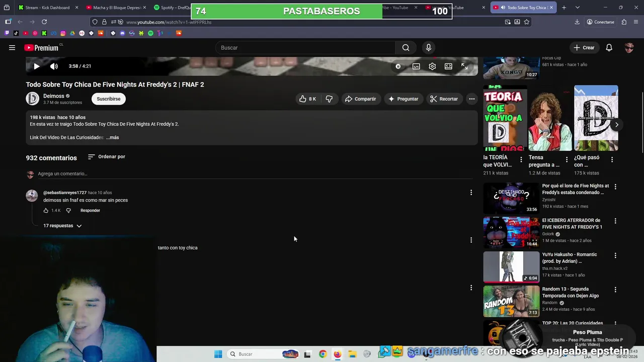Clip the video with 'Recortar'
This screenshot has width=644, height=362.
coord(444,99)
